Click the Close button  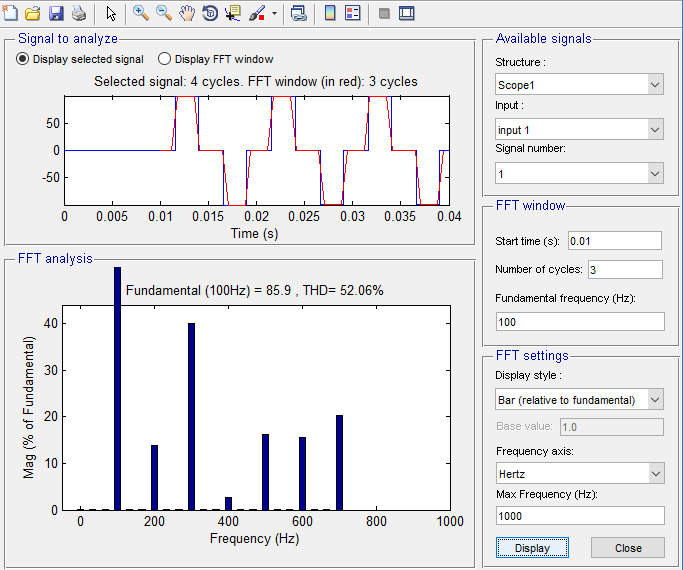pos(628,548)
